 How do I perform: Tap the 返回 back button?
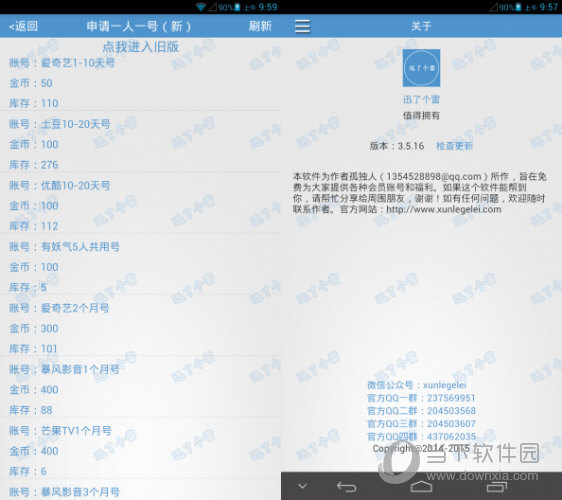coord(23,26)
